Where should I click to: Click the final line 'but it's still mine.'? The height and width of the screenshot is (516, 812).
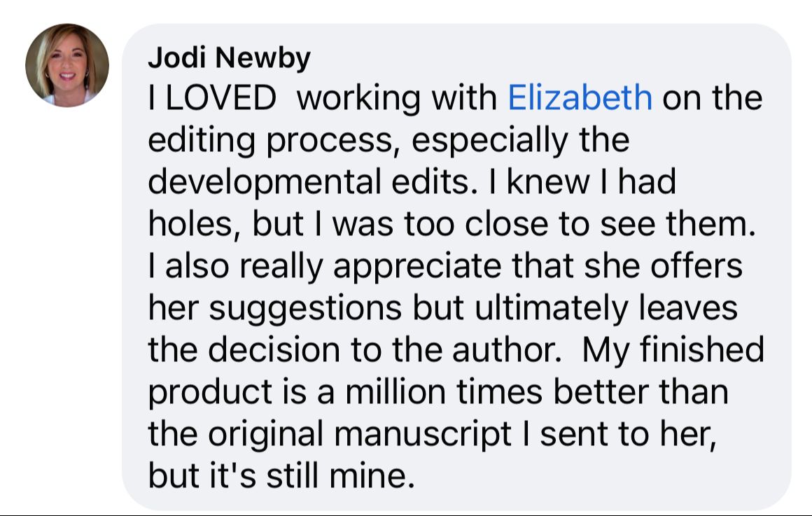click(x=281, y=475)
